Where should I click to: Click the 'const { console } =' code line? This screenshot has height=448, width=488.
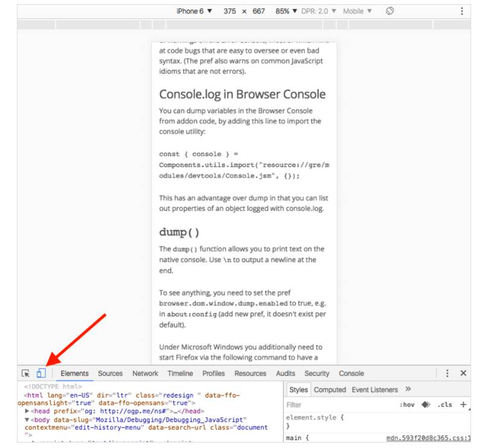(199, 154)
